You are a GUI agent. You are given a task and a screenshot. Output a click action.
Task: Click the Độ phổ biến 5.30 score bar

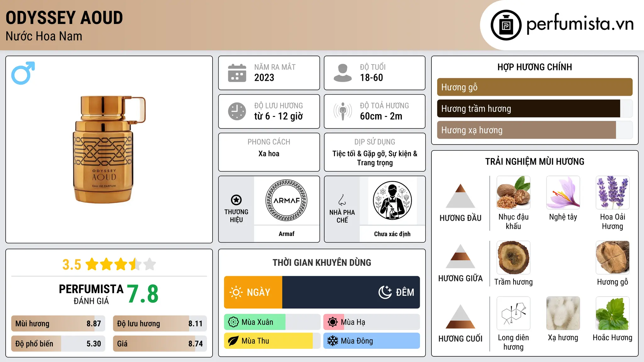58,344
